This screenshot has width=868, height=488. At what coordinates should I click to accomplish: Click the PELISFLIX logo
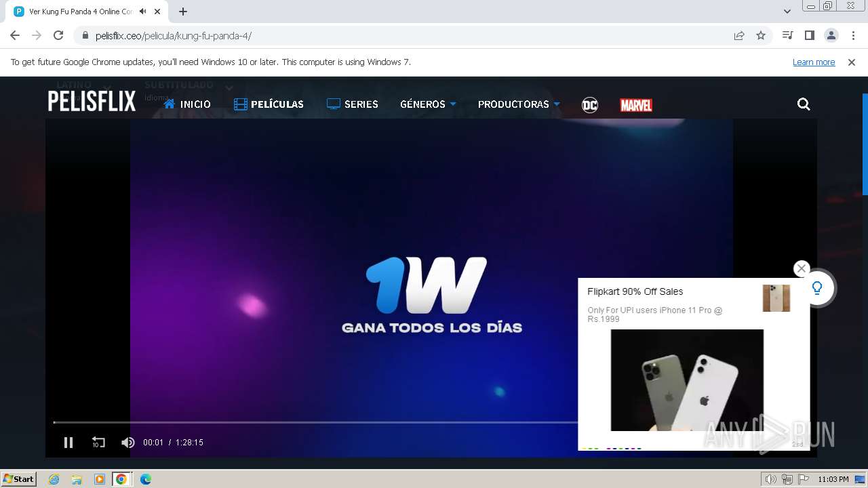(92, 101)
